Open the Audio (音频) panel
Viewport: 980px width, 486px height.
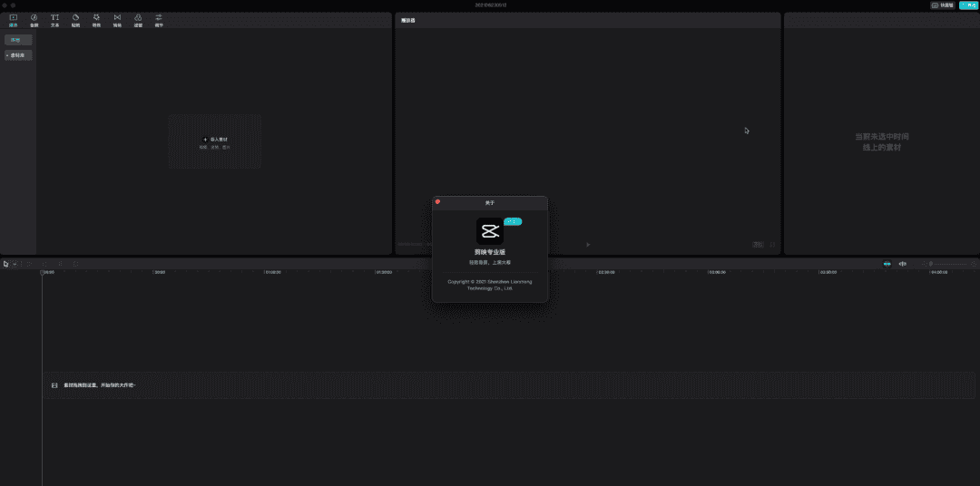pyautogui.click(x=34, y=20)
